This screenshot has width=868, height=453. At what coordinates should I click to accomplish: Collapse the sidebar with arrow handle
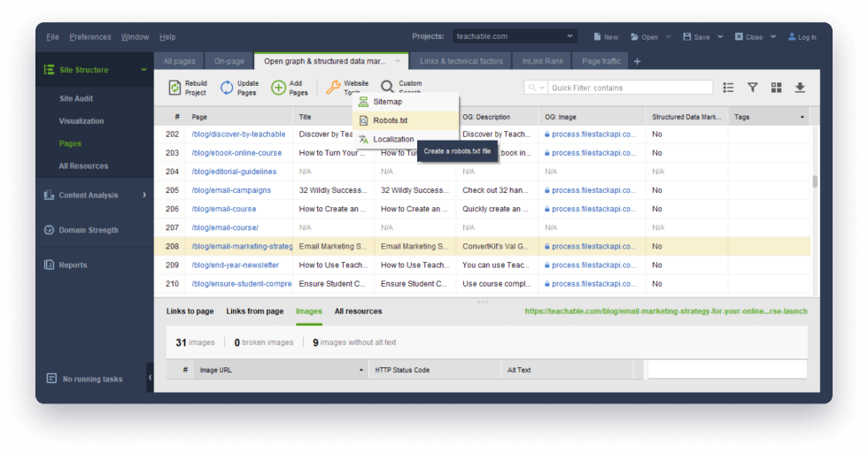tap(150, 377)
